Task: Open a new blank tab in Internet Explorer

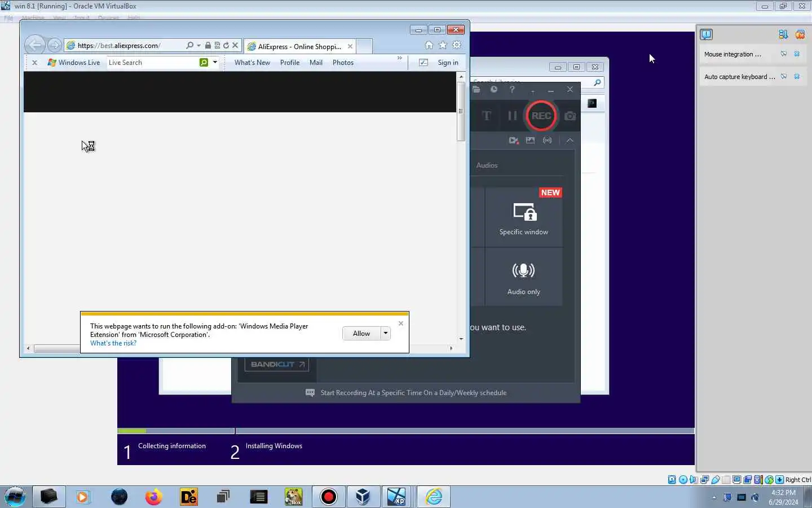Action: [x=364, y=46]
